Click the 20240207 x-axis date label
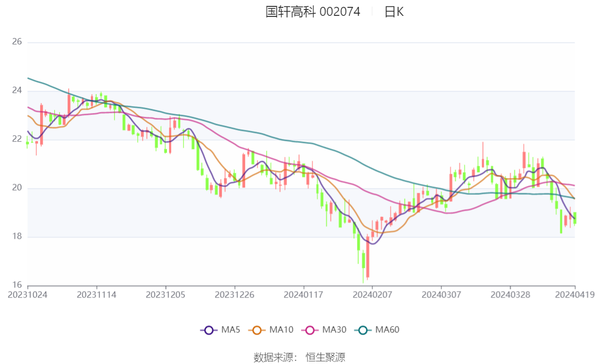 [372, 295]
